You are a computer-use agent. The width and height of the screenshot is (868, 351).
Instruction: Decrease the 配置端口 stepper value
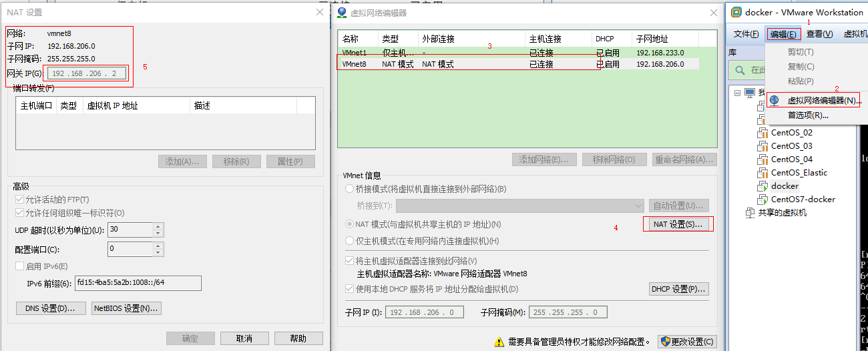point(158,252)
